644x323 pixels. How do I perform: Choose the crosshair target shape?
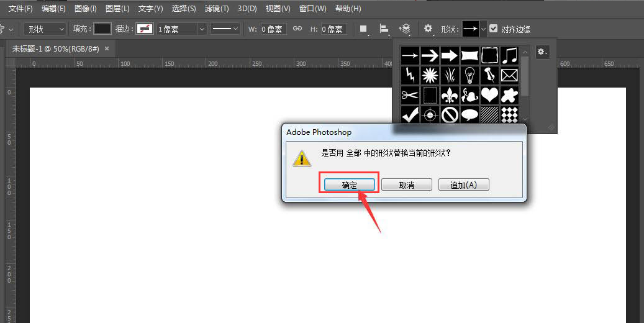[x=430, y=115]
